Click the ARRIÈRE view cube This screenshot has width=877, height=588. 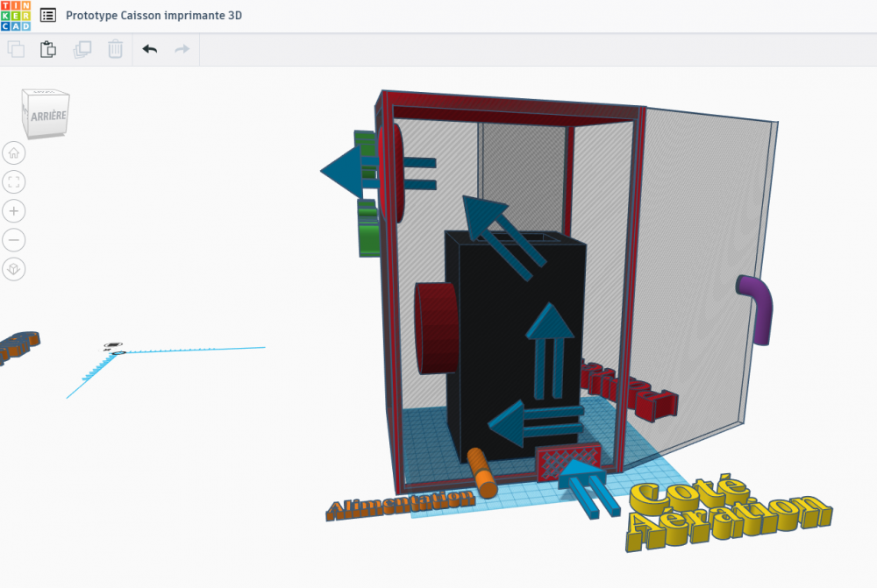46,113
